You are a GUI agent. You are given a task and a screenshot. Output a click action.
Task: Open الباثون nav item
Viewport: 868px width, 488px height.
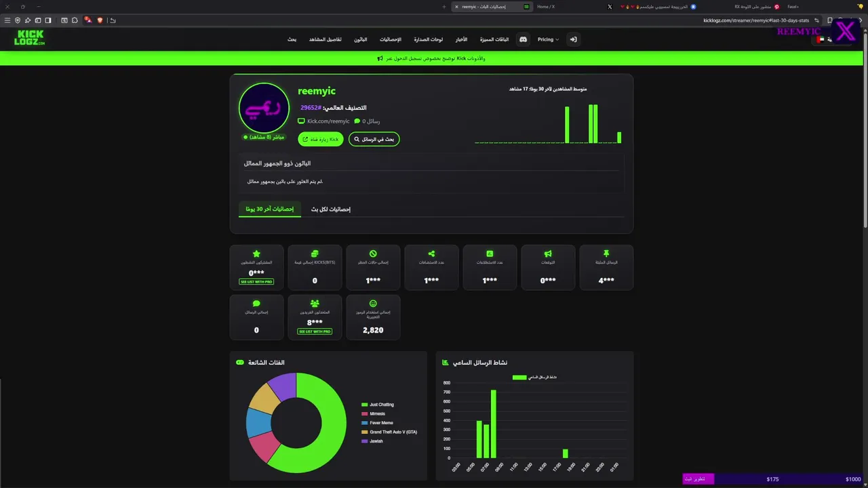[361, 39]
